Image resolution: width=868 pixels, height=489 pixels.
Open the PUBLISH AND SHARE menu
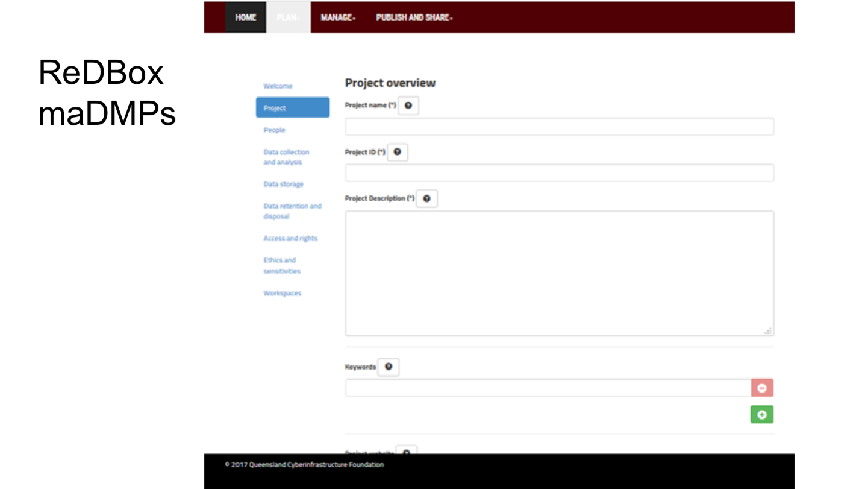pyautogui.click(x=414, y=17)
